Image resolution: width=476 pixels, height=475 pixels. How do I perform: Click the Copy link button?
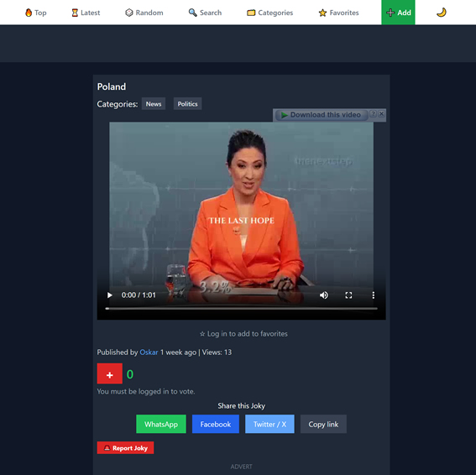[x=323, y=424]
